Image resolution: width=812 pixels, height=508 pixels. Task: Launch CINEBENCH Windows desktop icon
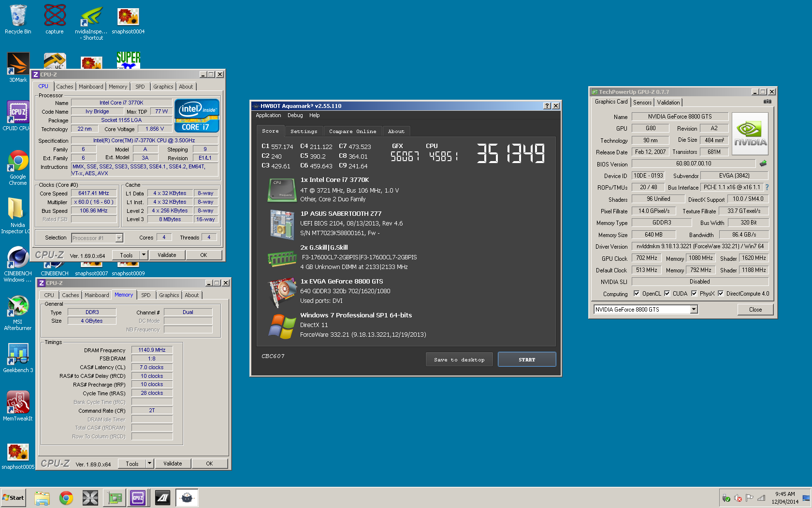pos(18,264)
